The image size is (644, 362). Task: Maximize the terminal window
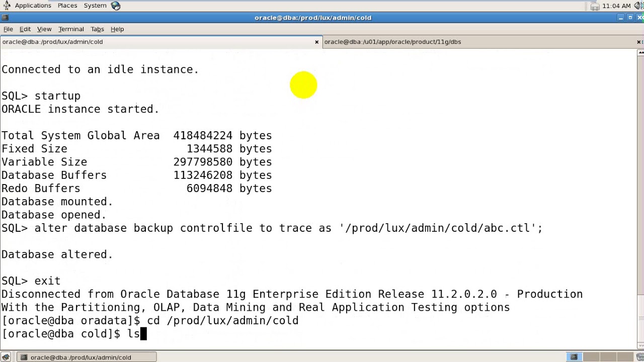[630, 18]
